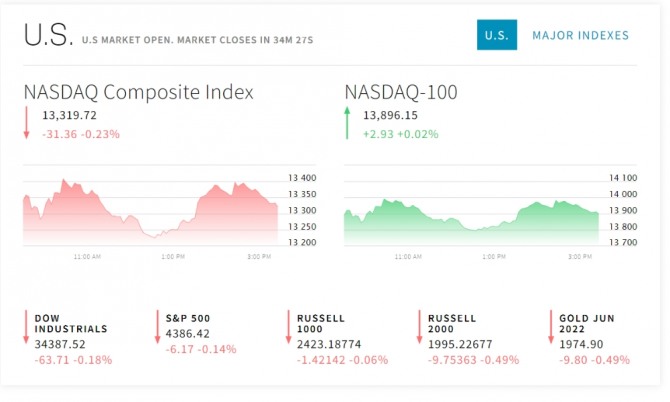This screenshot has height=402, width=670.
Task: Open the Russell 2000 quote
Action: coord(452,323)
